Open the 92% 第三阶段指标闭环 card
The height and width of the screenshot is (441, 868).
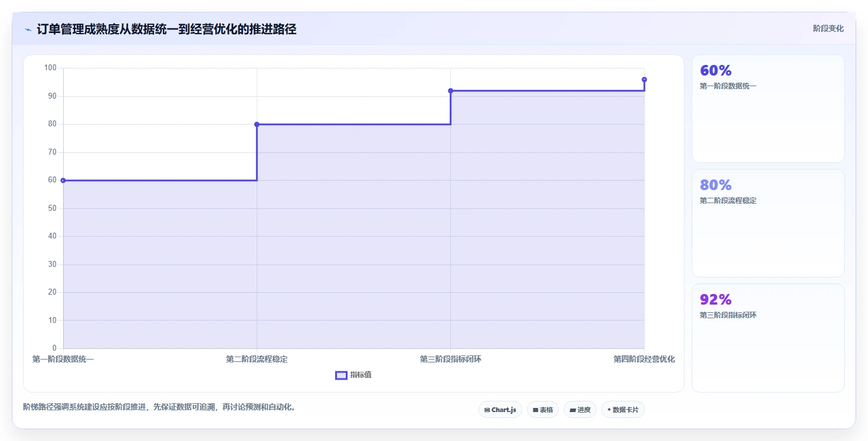[768, 338]
